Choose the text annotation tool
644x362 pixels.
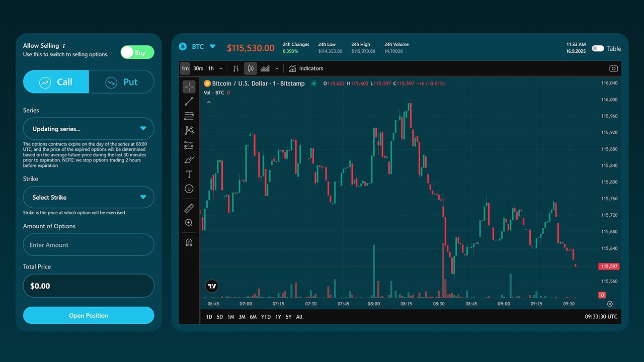(189, 174)
